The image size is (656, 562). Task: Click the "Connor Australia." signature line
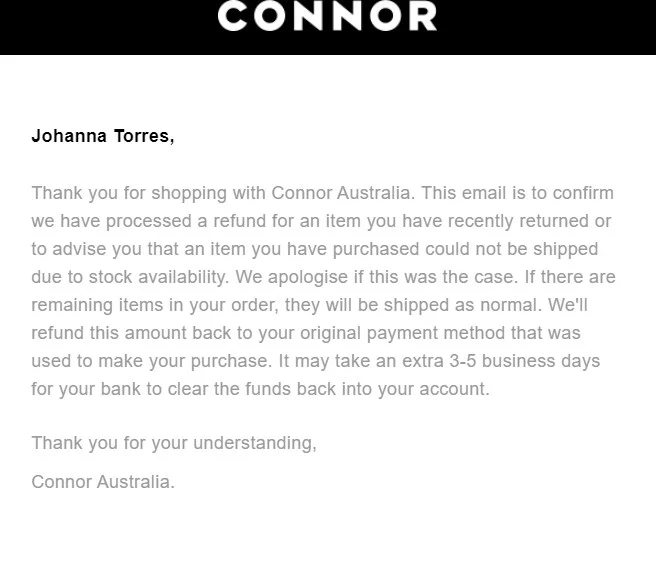click(103, 482)
